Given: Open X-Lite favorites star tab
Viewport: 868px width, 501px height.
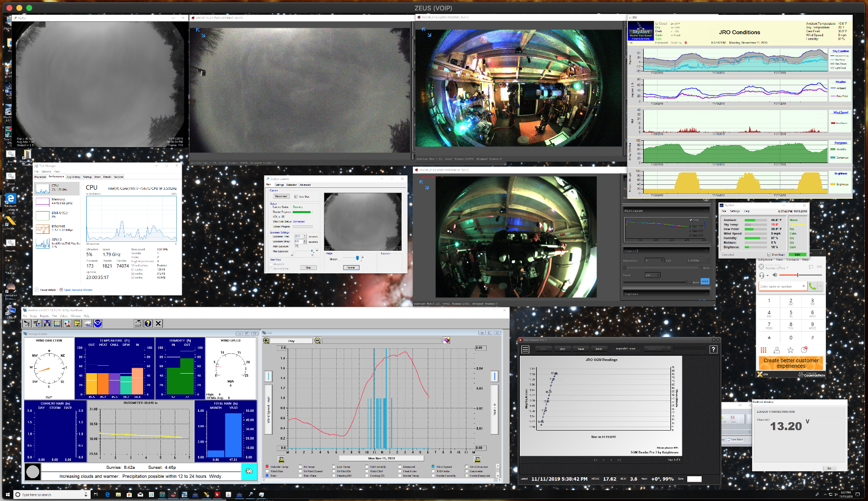Looking at the screenshot, I should [x=790, y=350].
